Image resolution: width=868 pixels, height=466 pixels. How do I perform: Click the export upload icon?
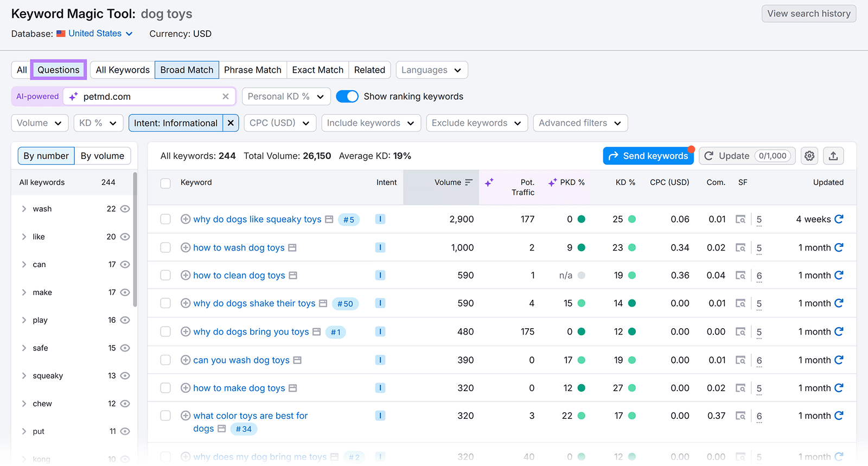point(833,156)
